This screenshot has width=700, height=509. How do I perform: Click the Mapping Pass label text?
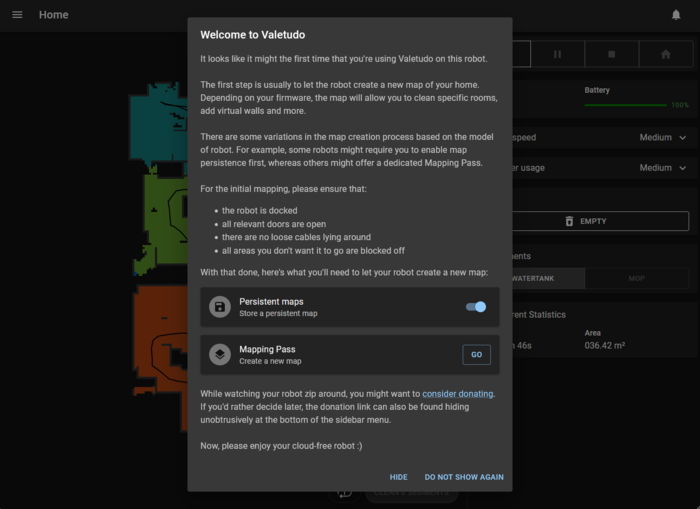coord(267,349)
